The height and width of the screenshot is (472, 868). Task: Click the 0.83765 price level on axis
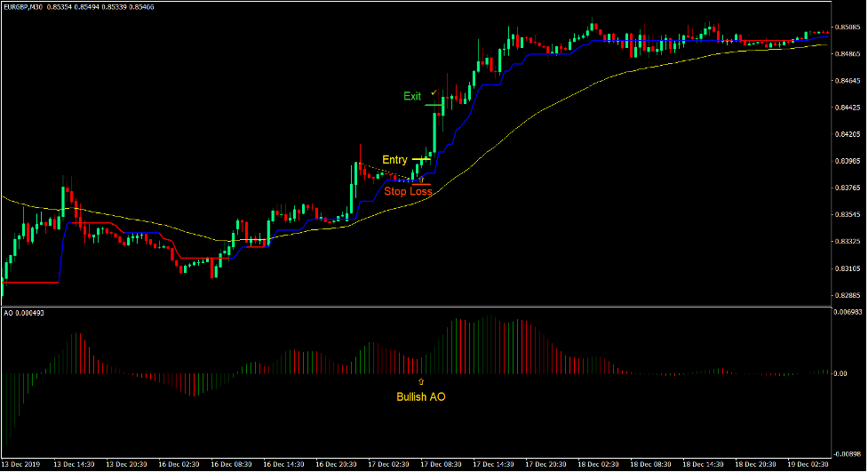tap(849, 188)
